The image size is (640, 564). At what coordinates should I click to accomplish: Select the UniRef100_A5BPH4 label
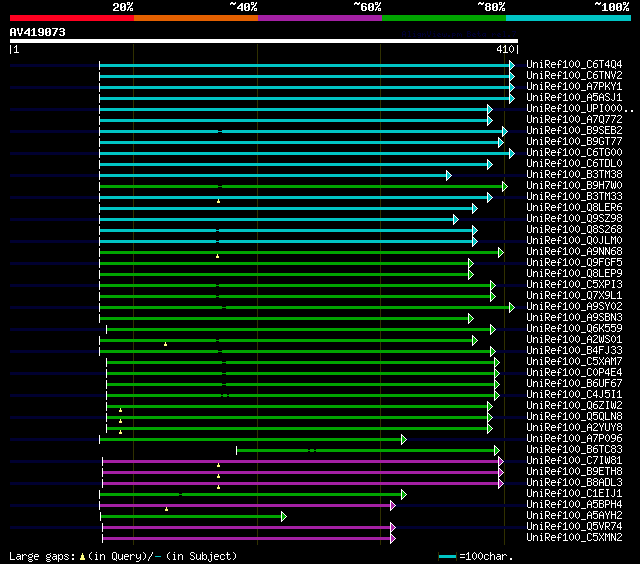[574, 505]
